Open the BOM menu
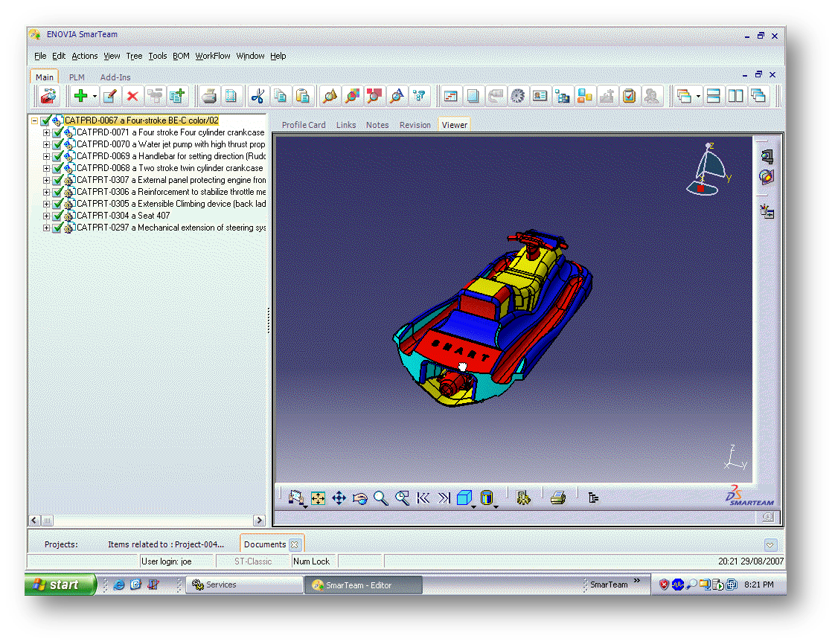The height and width of the screenshot is (644, 835). point(181,56)
